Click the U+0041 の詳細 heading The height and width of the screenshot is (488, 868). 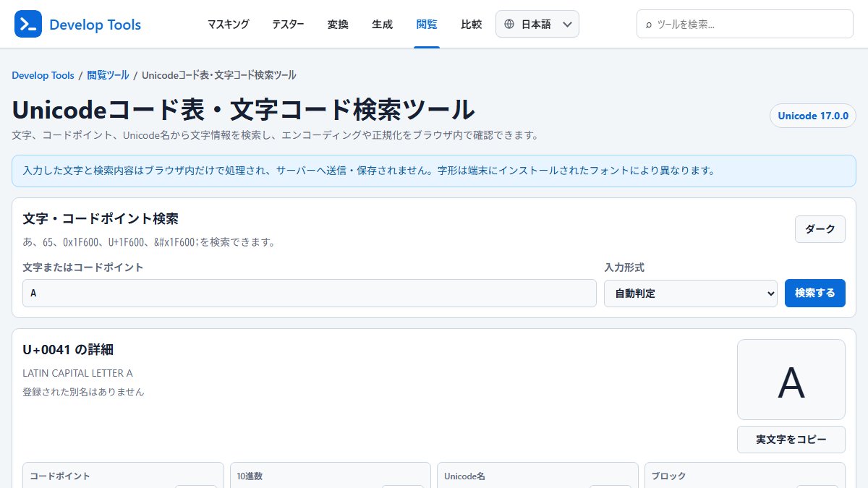pos(68,350)
